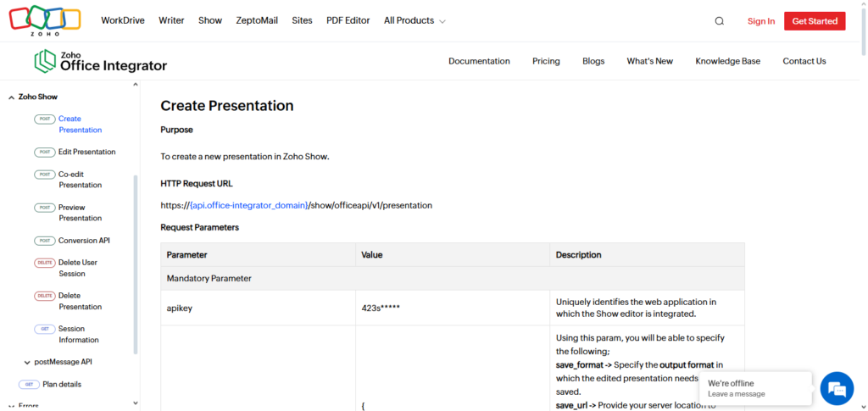Viewport: 868px width, 411px height.
Task: Click POST badge beside Conversion API
Action: (45, 241)
